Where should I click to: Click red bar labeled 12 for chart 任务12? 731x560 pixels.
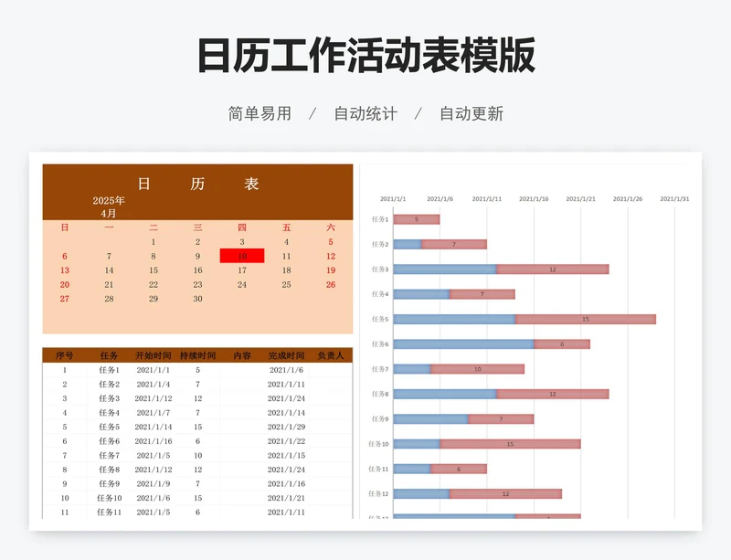pos(506,494)
